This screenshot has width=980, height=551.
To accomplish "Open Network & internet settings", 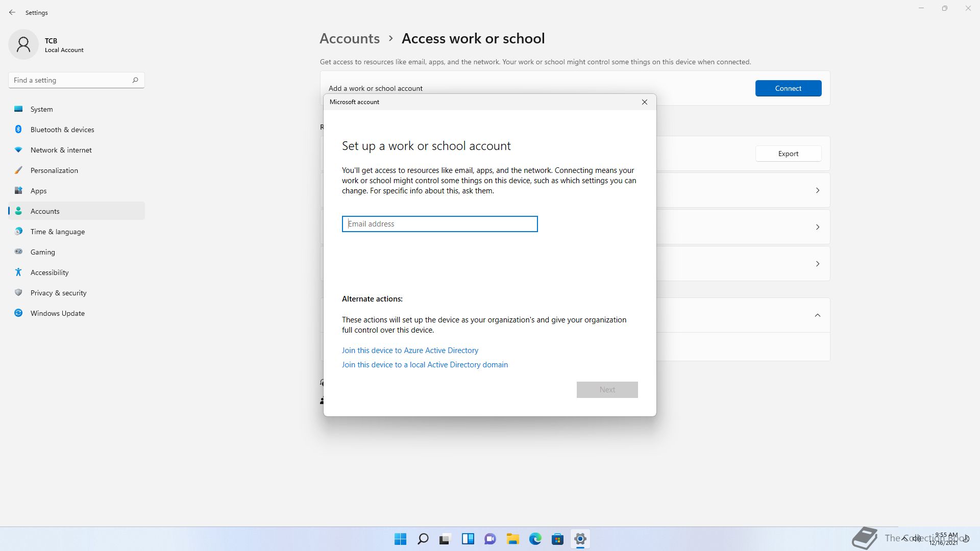I will pos(61,150).
